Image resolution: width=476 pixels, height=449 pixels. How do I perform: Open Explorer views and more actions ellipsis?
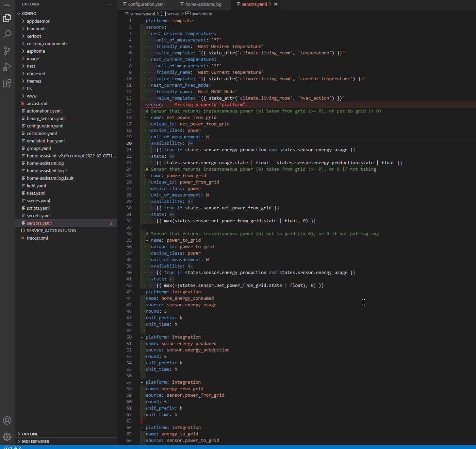(110, 4)
